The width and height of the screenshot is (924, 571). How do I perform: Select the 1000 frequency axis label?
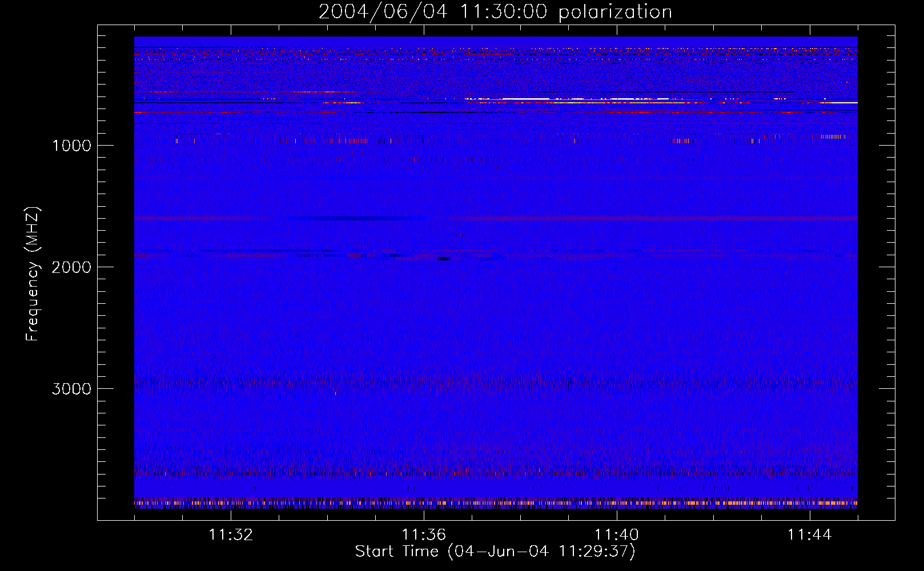point(71,146)
